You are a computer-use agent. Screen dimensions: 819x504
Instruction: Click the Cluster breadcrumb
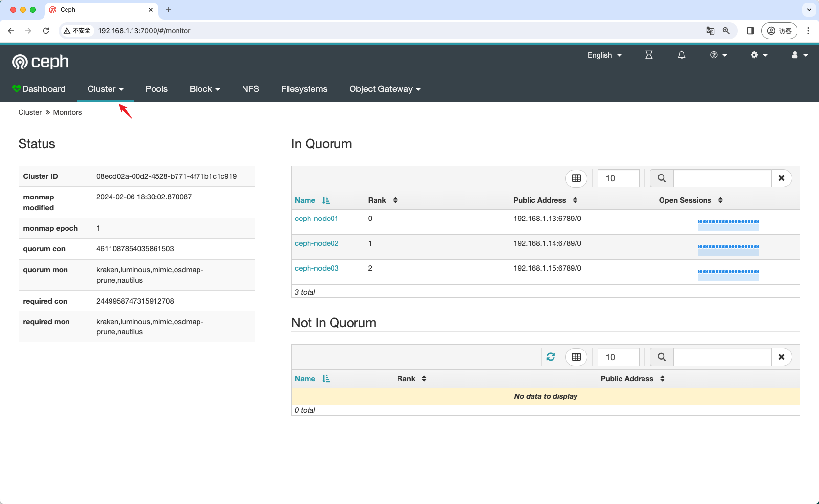pyautogui.click(x=30, y=112)
